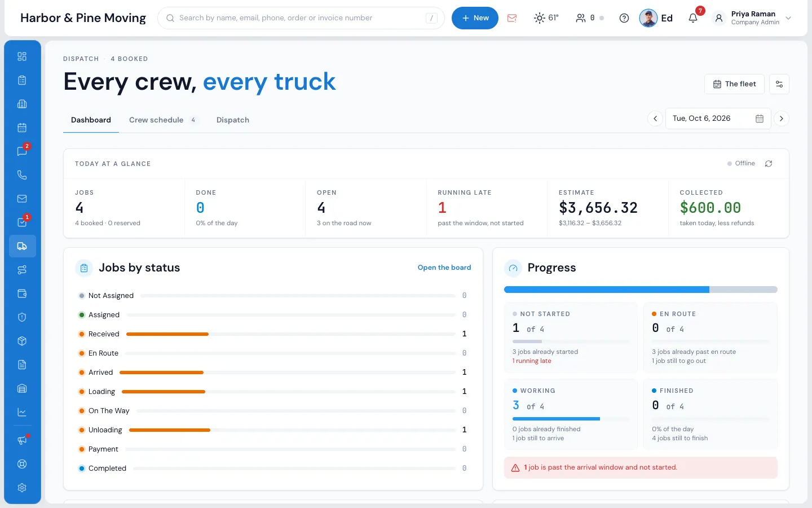Open the dashboard grid icon in sidebar
The height and width of the screenshot is (508, 812).
(22, 56)
